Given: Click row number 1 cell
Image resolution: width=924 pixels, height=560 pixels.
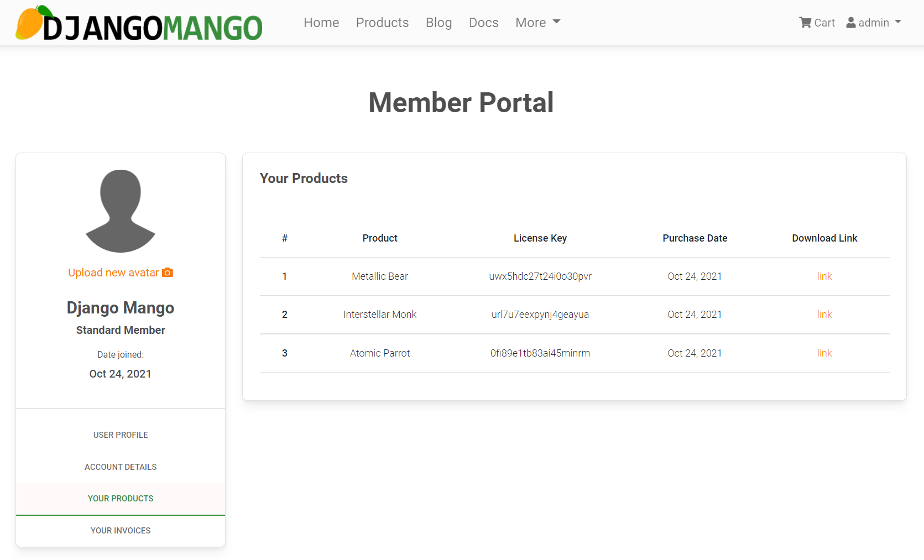Looking at the screenshot, I should (x=285, y=276).
